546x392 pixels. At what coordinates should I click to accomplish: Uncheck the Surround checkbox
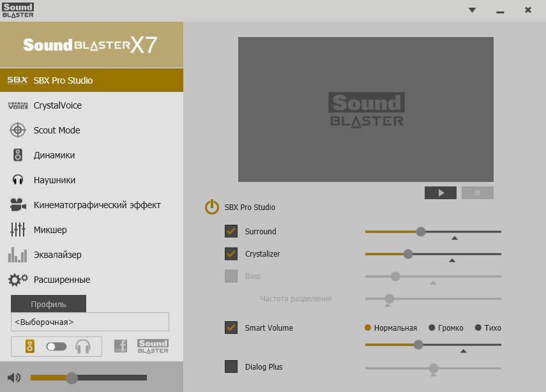(231, 231)
